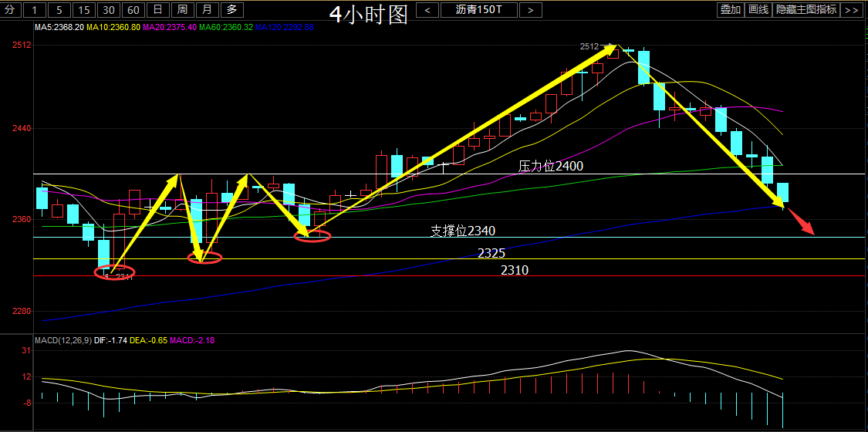
Task: Expand more options with >> button
Action: click(851, 10)
